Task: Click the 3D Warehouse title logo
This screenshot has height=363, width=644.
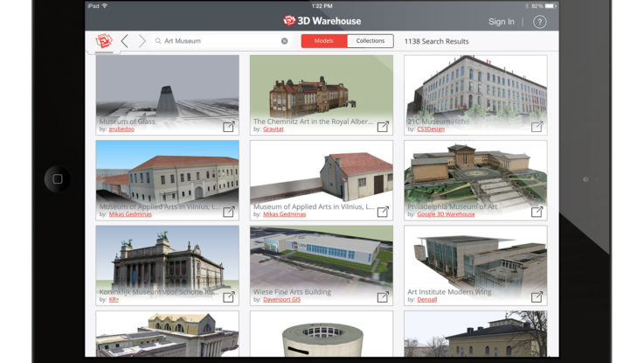Action: pyautogui.click(x=322, y=20)
